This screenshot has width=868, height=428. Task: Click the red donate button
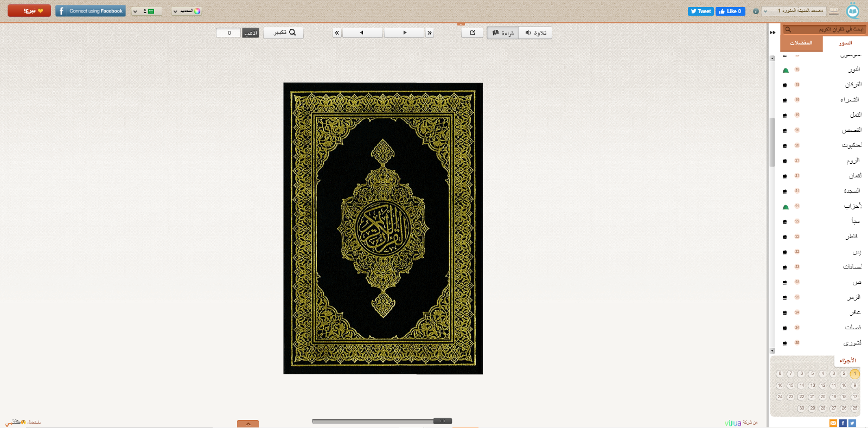pos(29,11)
